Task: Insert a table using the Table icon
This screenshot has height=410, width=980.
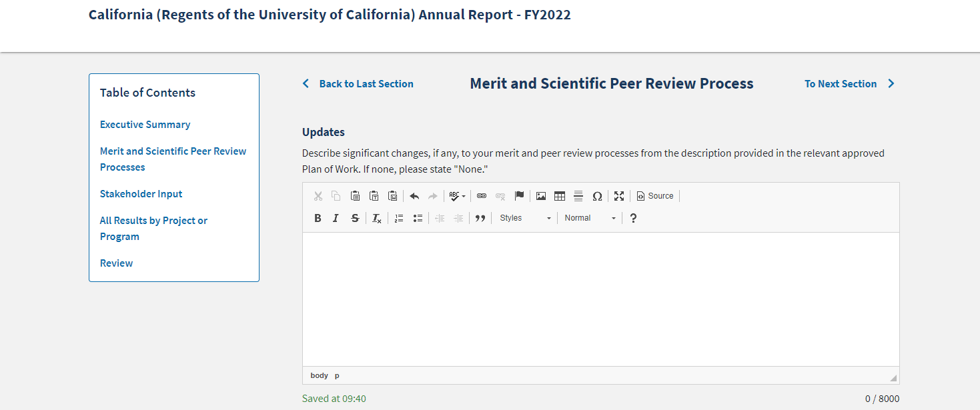Action: pyautogui.click(x=560, y=196)
